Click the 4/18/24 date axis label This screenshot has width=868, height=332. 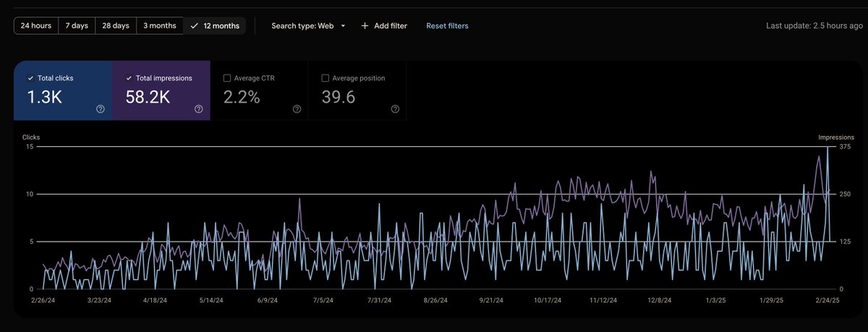(154, 300)
